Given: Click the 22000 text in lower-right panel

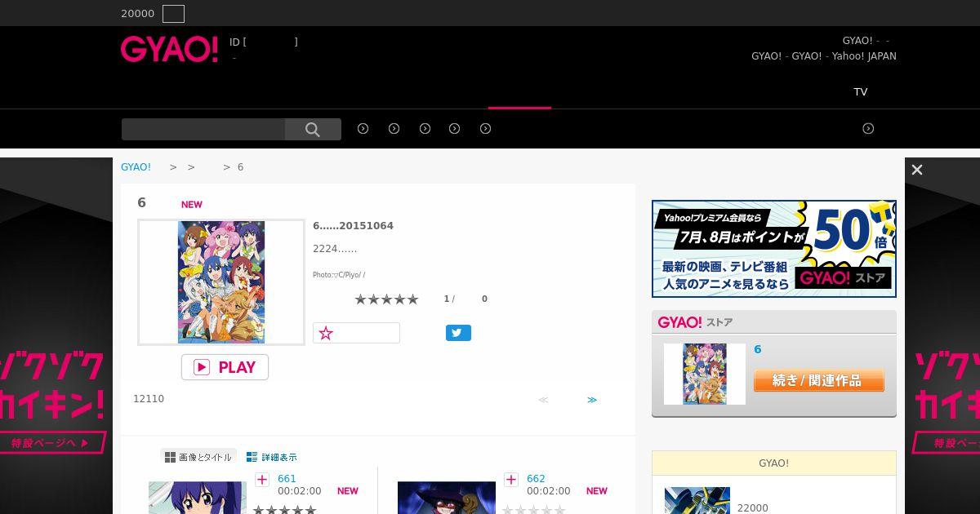Looking at the screenshot, I should click(x=753, y=507).
